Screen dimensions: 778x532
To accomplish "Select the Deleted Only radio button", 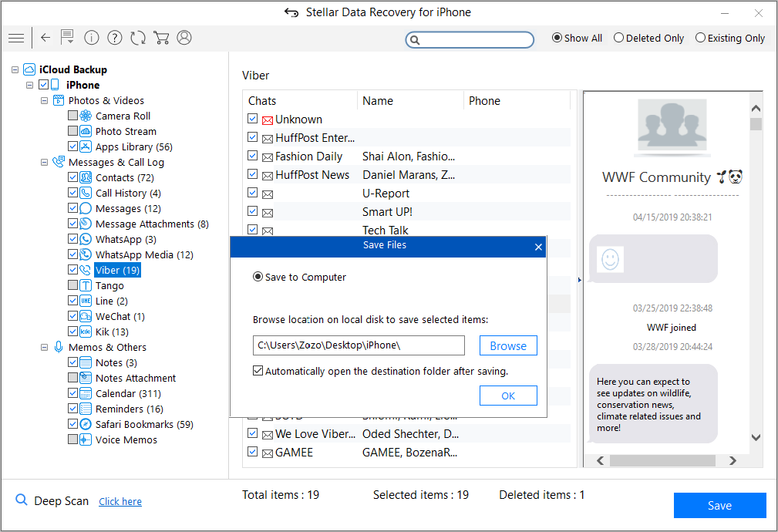I will (649, 39).
